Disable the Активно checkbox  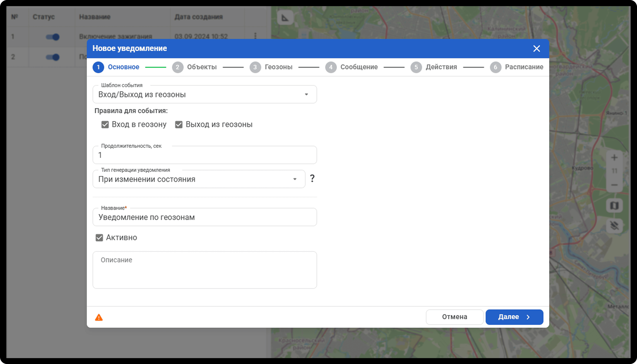click(99, 237)
